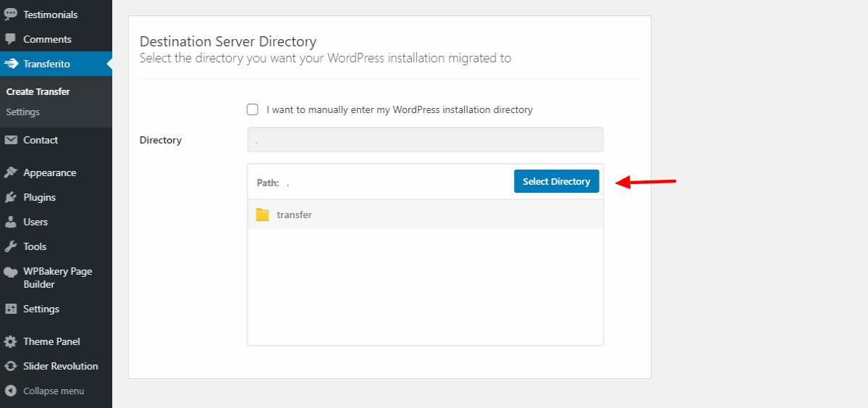Click the Directory path input field

(x=425, y=140)
